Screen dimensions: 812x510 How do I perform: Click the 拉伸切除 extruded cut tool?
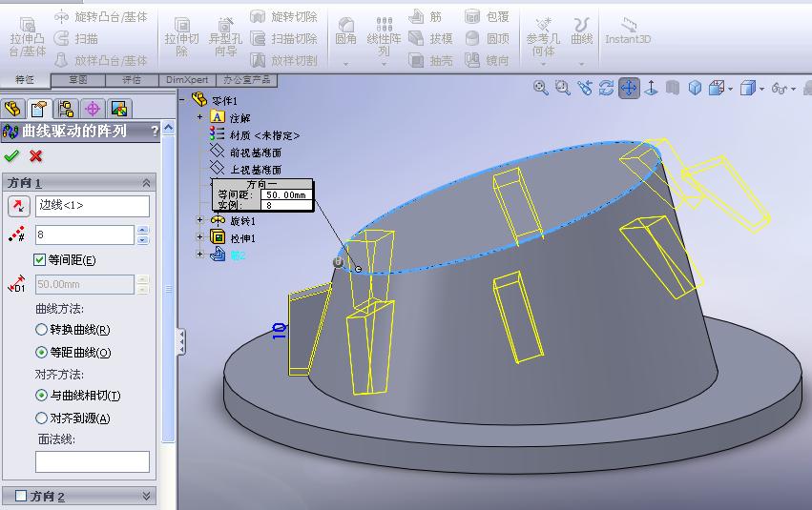pos(181,36)
